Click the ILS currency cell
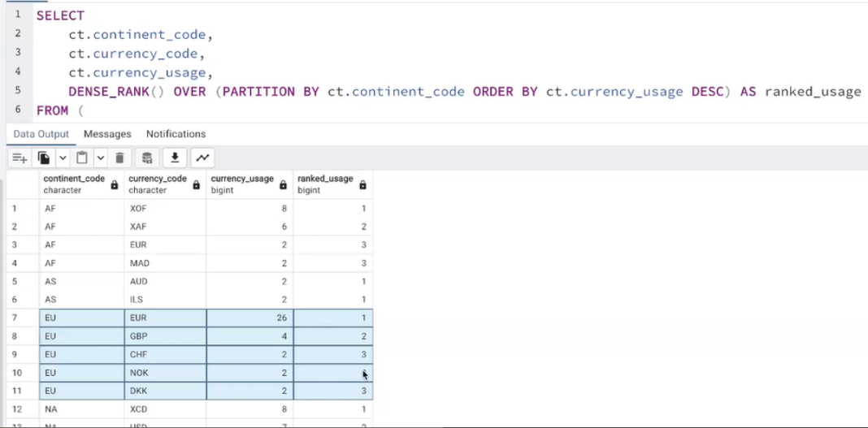The width and height of the screenshot is (868, 428). coord(166,300)
